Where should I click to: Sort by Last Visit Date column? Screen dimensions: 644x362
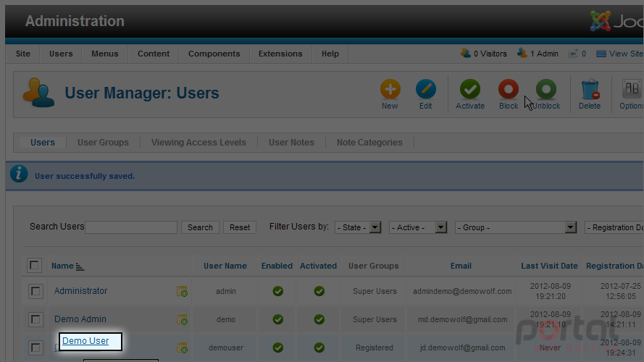point(550,266)
